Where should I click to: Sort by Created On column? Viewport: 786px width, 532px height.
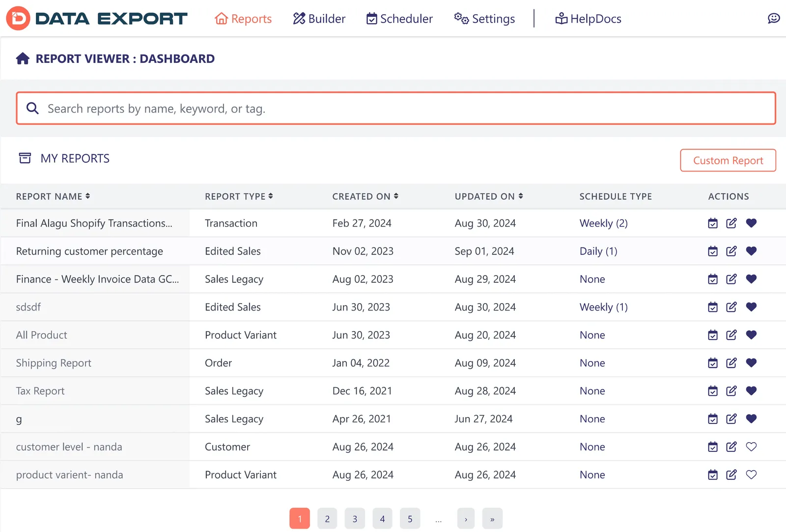tap(365, 196)
